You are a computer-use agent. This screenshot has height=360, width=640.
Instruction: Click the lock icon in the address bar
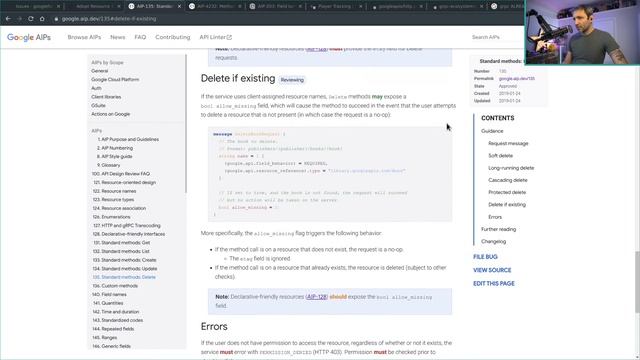point(56,19)
